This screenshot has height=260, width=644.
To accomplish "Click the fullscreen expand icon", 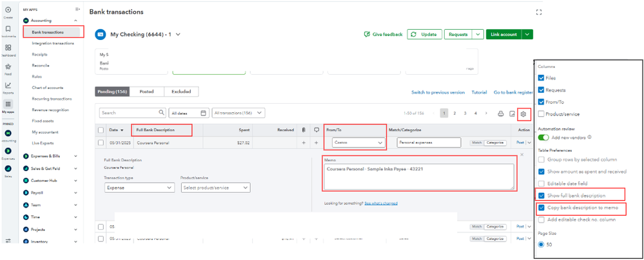I will pos(539,12).
